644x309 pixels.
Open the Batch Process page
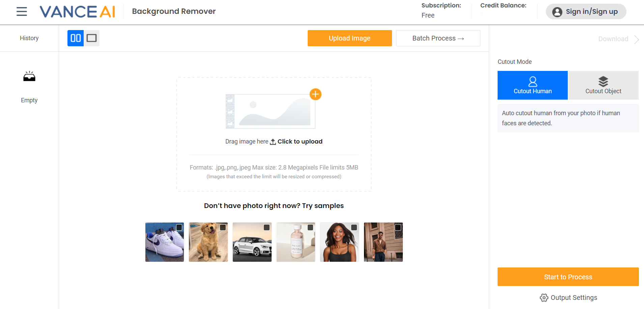[x=438, y=38]
